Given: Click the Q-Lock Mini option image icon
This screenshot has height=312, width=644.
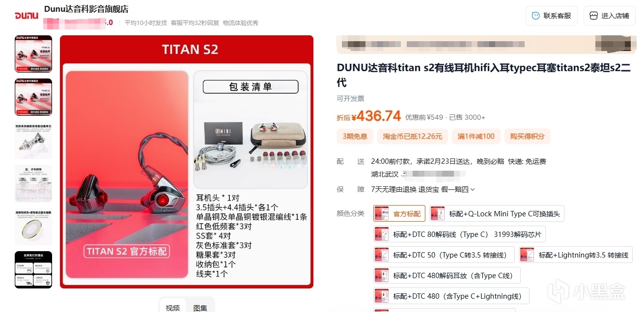Looking at the screenshot, I should pyautogui.click(x=437, y=214).
